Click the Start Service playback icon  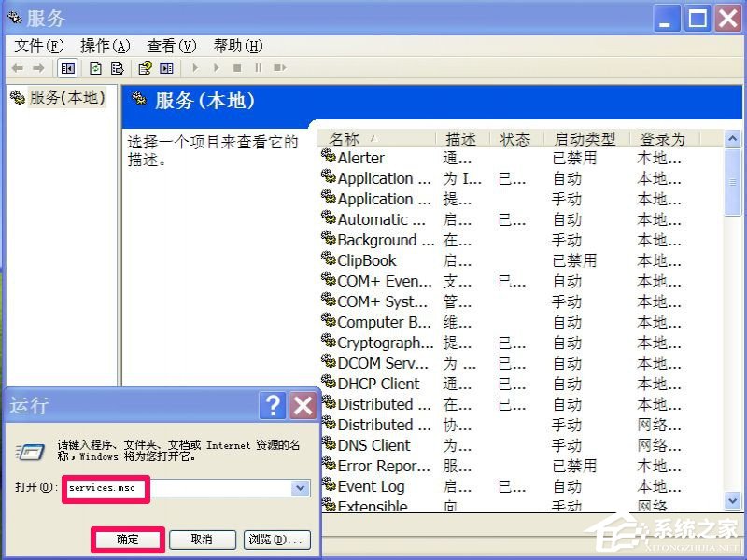[x=194, y=67]
